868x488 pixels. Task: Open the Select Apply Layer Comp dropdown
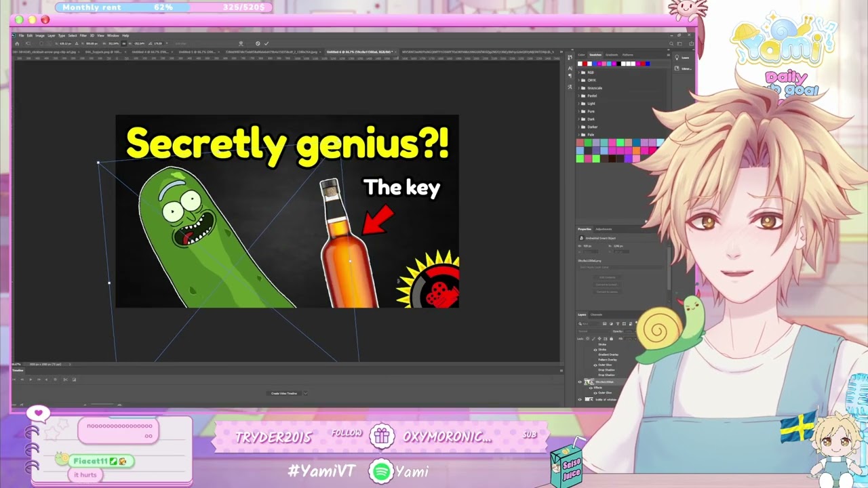tap(620, 267)
